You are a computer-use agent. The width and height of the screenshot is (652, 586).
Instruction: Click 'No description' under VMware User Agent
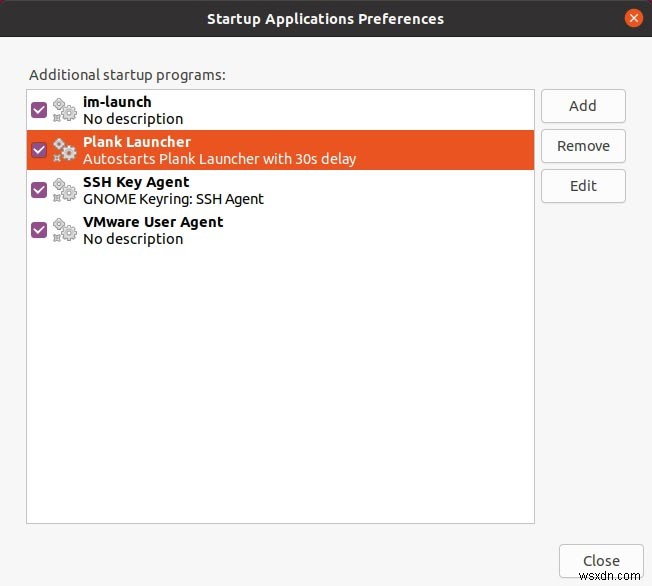[133, 239]
